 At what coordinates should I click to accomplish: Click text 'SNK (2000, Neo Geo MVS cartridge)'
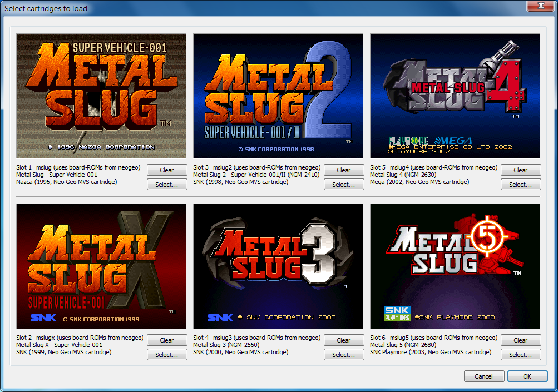coord(241,352)
